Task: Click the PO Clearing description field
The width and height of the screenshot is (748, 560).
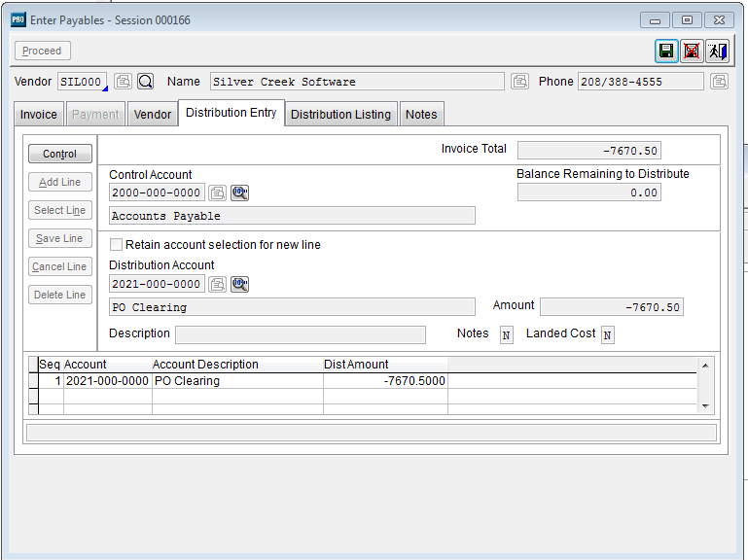Action: pos(292,307)
